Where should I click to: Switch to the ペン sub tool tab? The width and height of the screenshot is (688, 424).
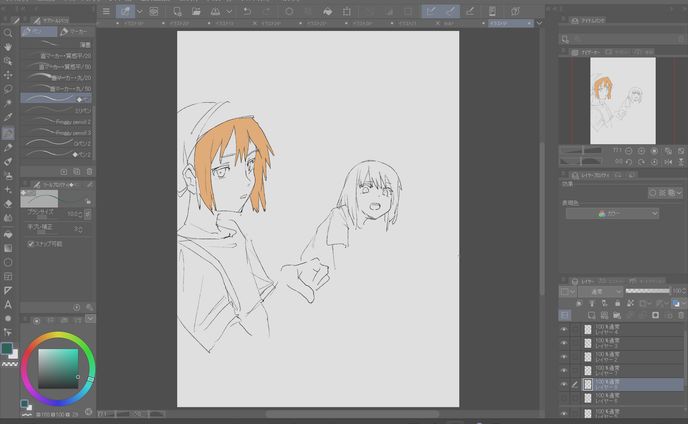click(40, 31)
